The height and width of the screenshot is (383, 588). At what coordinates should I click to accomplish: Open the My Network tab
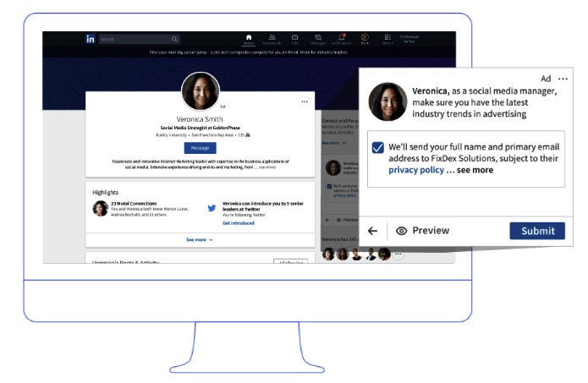[x=272, y=40]
